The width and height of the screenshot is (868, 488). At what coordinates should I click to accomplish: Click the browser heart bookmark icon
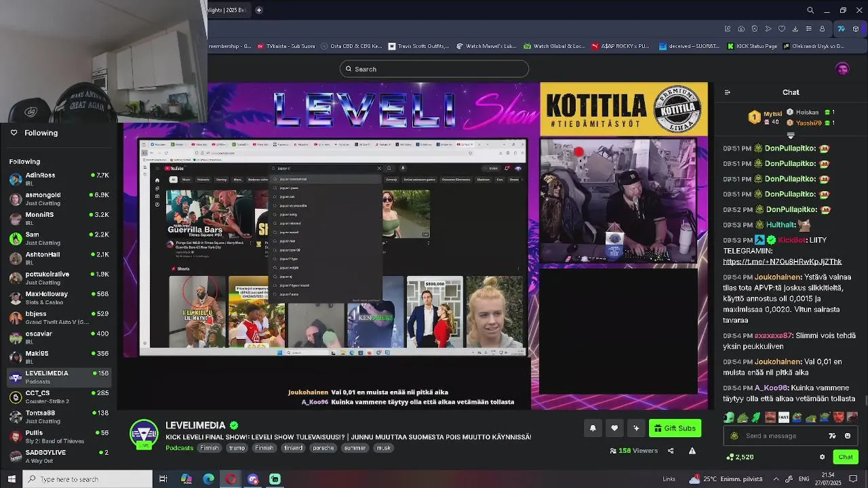tap(781, 28)
